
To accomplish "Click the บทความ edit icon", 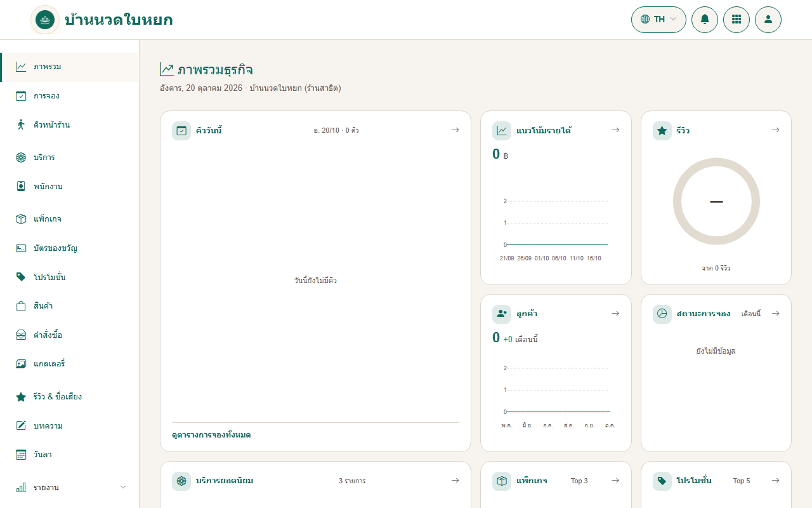I will (x=21, y=425).
